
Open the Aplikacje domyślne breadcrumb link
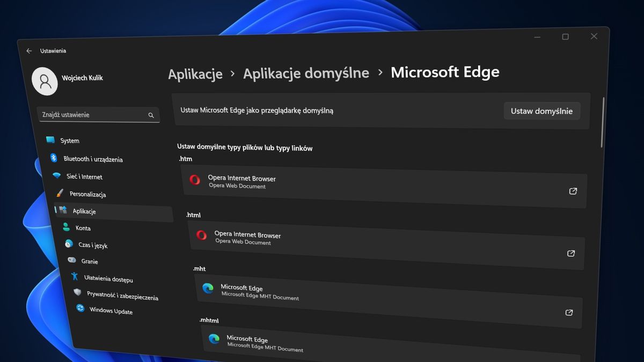coord(306,73)
